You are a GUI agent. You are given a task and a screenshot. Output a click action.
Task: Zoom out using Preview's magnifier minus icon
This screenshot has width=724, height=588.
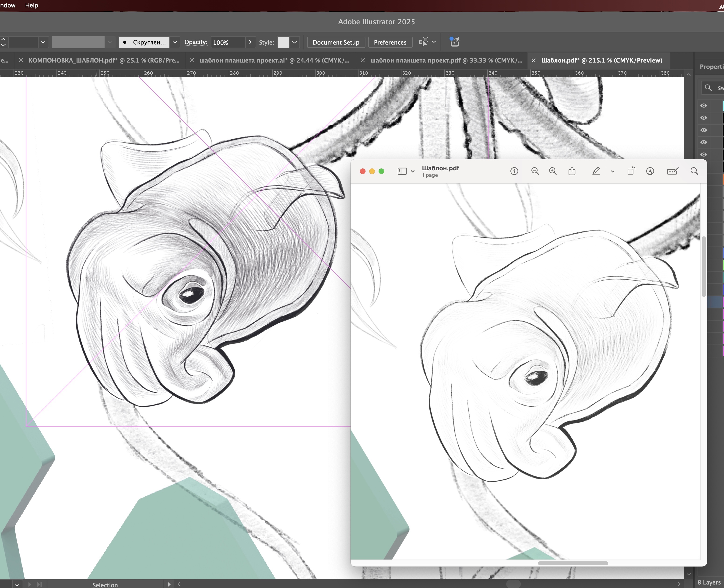click(x=535, y=171)
